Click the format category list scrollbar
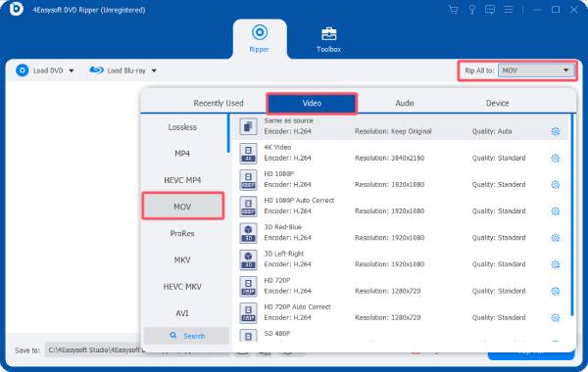This screenshot has height=372, width=588. tap(228, 133)
